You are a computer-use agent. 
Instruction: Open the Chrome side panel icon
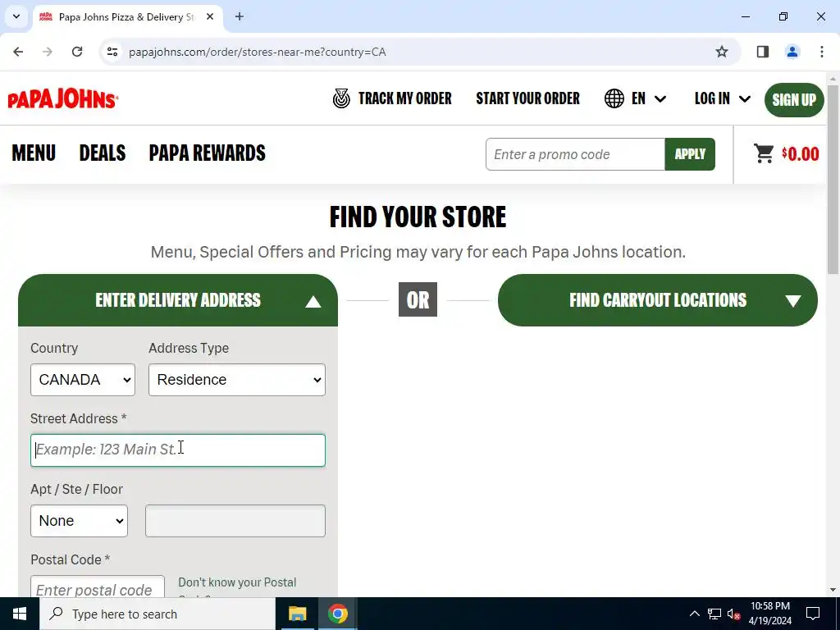763,52
